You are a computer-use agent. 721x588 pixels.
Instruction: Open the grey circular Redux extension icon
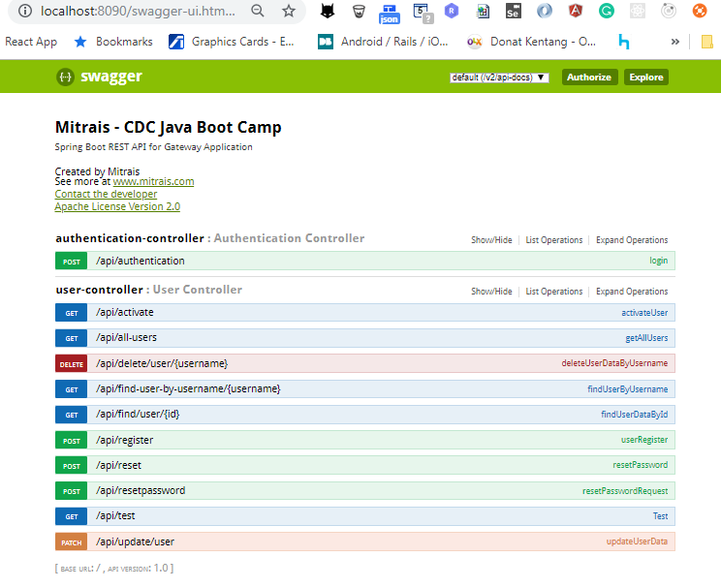(668, 11)
